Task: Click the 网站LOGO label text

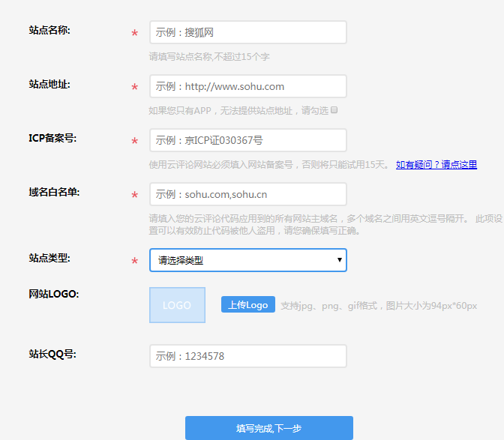Action: 53,294
